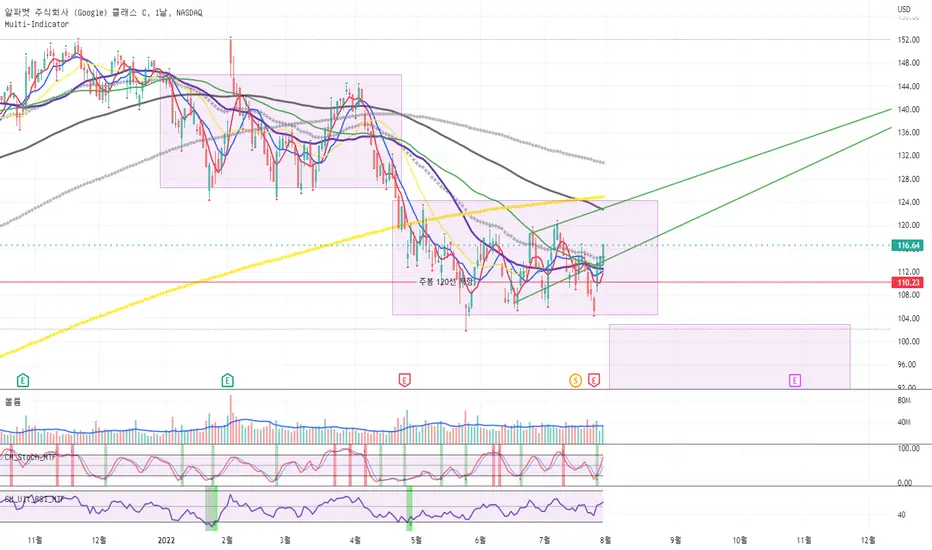Click the Multi-Indicator legend label
Screen dimensions: 932x550
click(x=37, y=24)
